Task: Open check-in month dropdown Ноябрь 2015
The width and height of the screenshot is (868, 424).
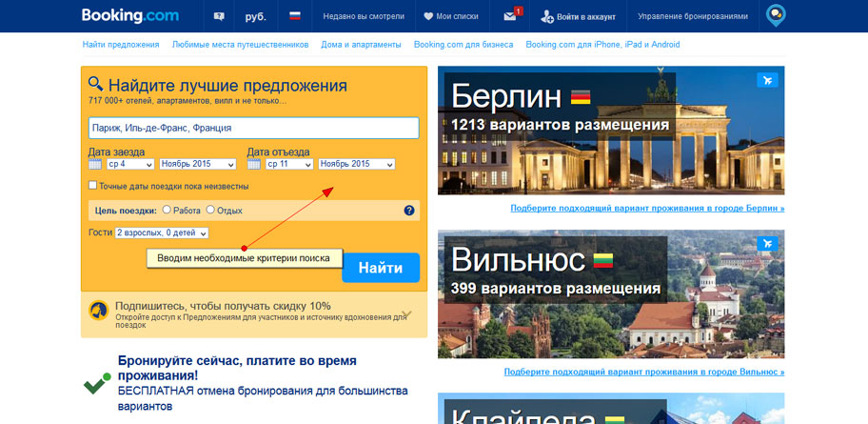Action: tap(198, 164)
